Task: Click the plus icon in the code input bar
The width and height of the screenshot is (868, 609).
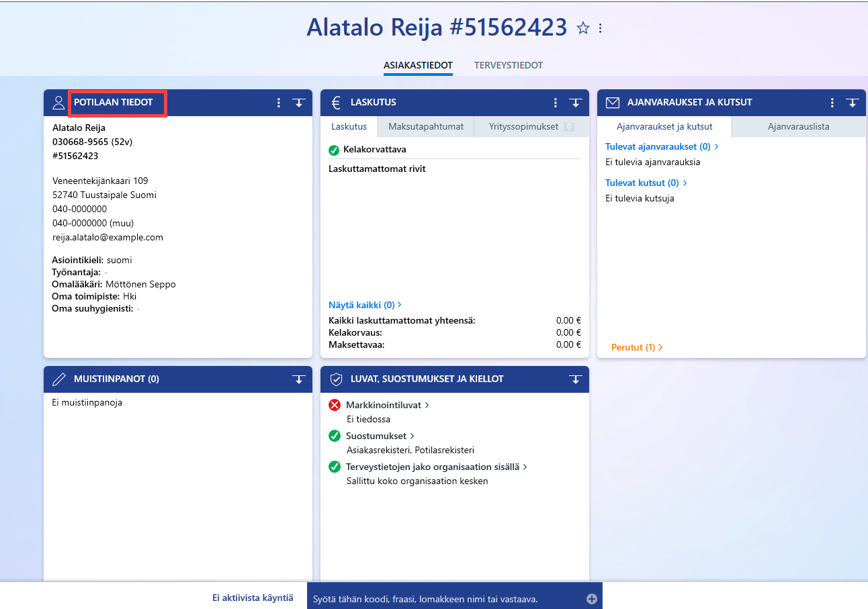Action: coord(592,599)
